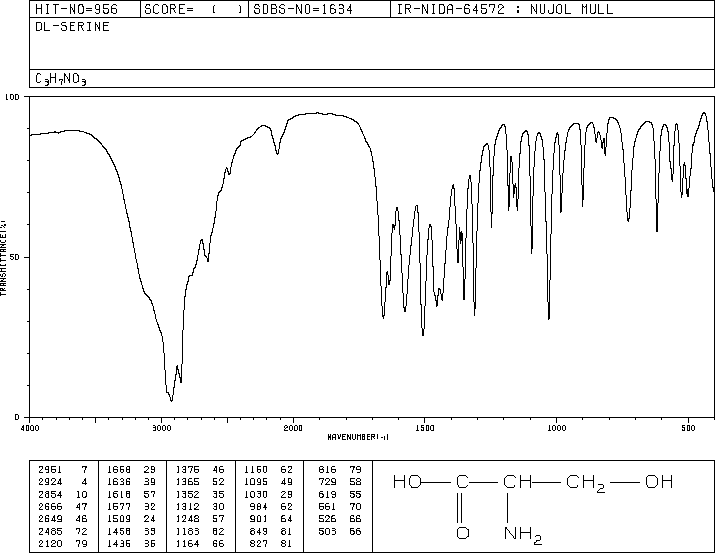Click the 100 transmittance axis label
Viewport: 715px width, 553px height.
pos(12,97)
